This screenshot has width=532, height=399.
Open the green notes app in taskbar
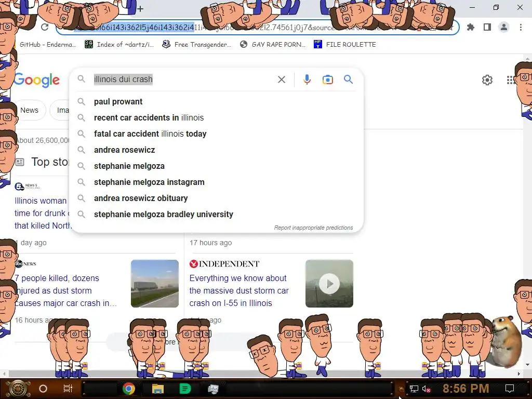point(185,389)
